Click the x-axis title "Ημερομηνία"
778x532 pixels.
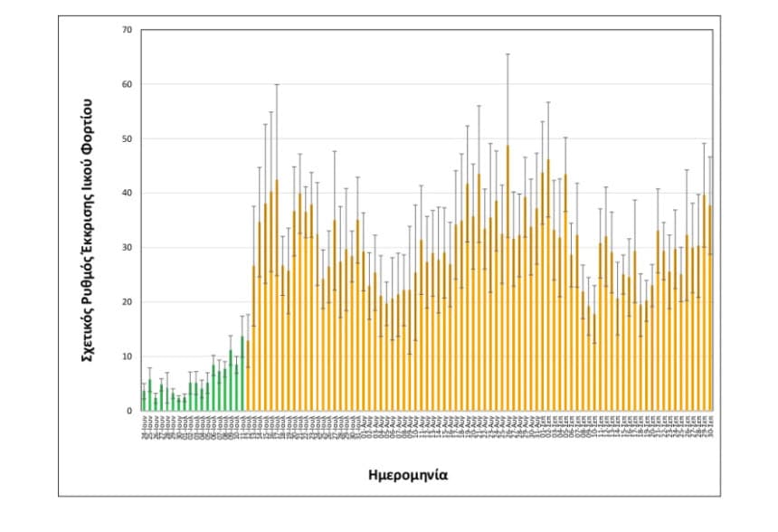point(408,475)
